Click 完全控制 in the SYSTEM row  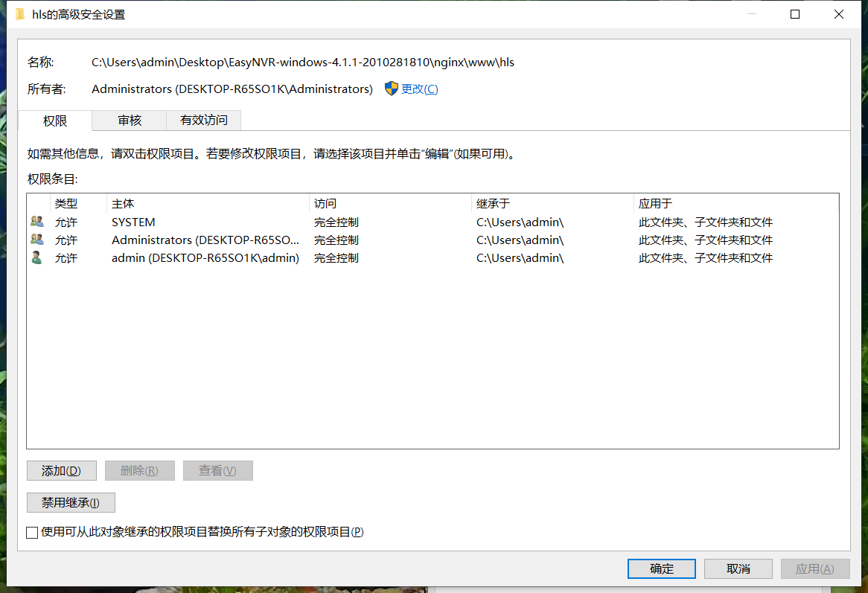336,222
